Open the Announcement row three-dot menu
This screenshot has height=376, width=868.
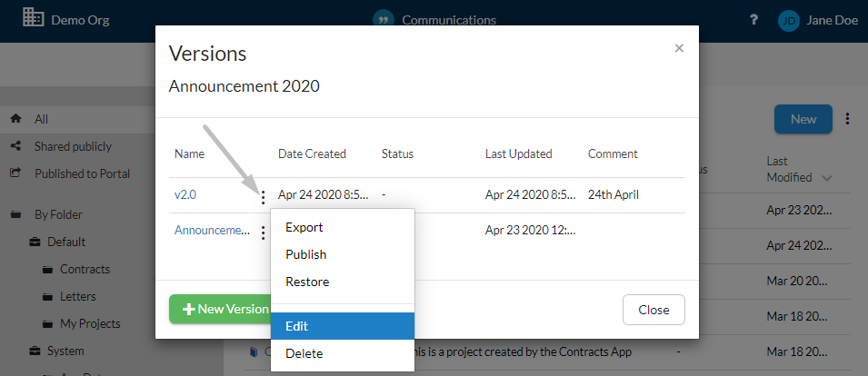pos(264,233)
